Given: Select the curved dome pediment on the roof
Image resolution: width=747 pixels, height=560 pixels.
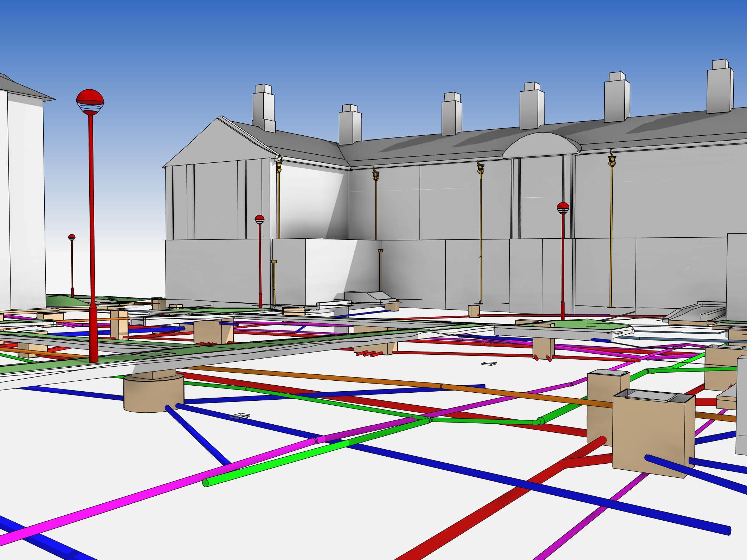Looking at the screenshot, I should point(541,146).
